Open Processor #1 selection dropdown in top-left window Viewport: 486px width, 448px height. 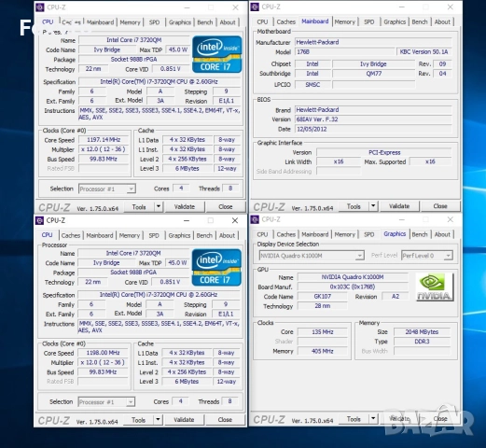tap(107, 189)
